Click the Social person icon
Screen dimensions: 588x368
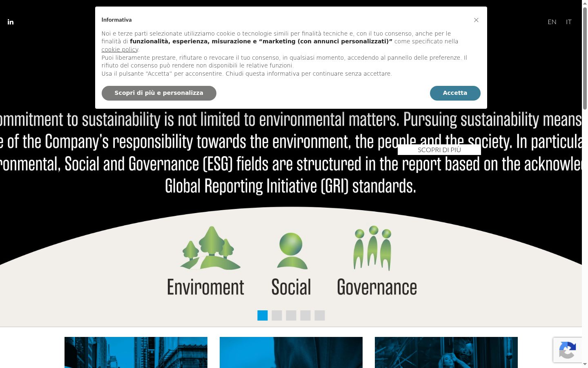coord(292,251)
